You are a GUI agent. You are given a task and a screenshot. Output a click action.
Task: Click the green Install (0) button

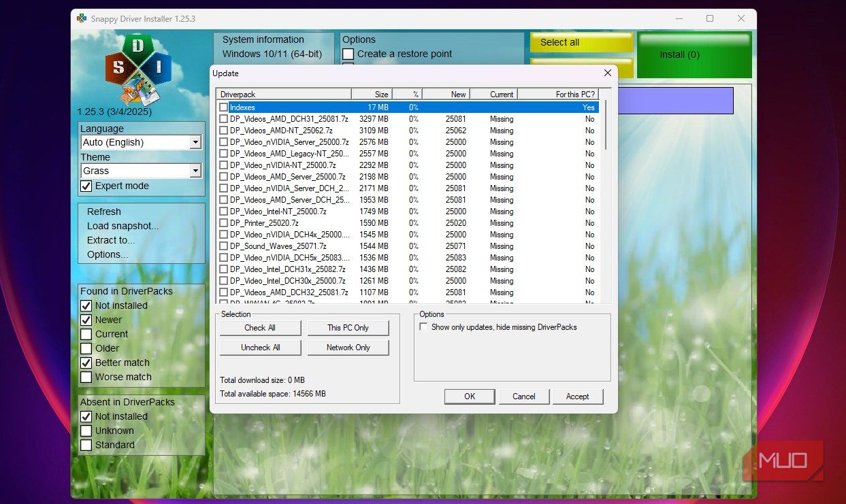coord(694,54)
